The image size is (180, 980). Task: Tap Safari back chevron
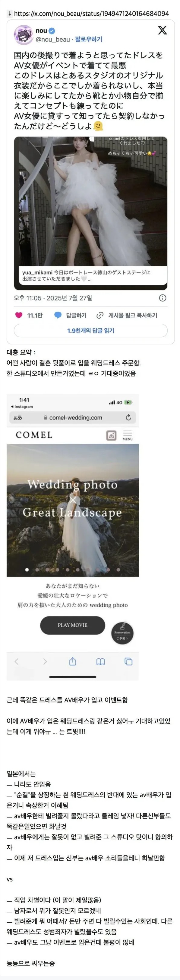click(x=16, y=662)
